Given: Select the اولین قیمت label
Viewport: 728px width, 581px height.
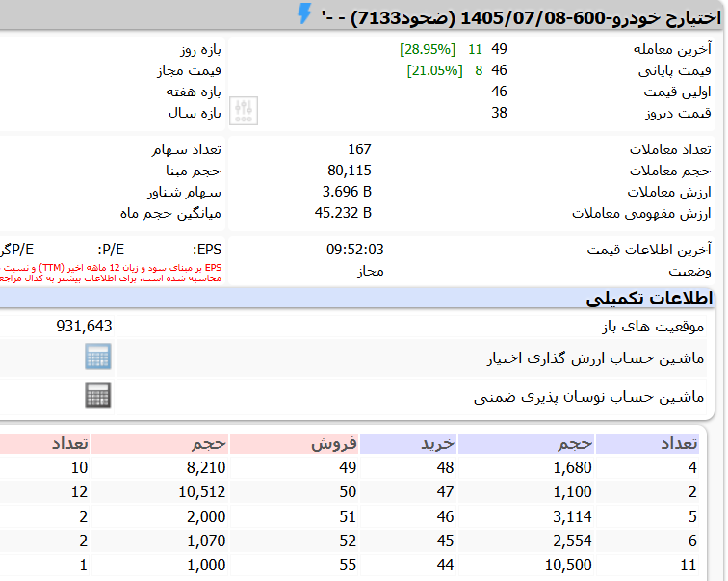Looking at the screenshot, I should click(x=677, y=92).
